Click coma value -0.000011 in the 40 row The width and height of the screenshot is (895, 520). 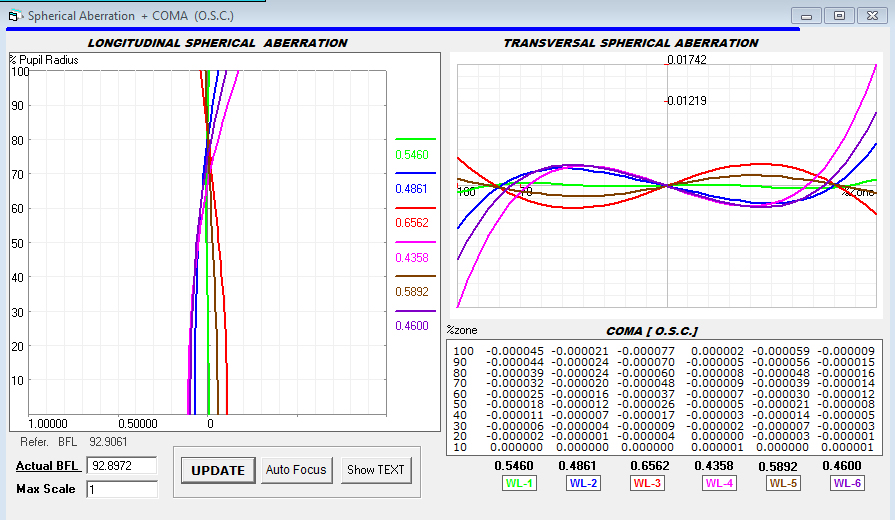(515, 416)
